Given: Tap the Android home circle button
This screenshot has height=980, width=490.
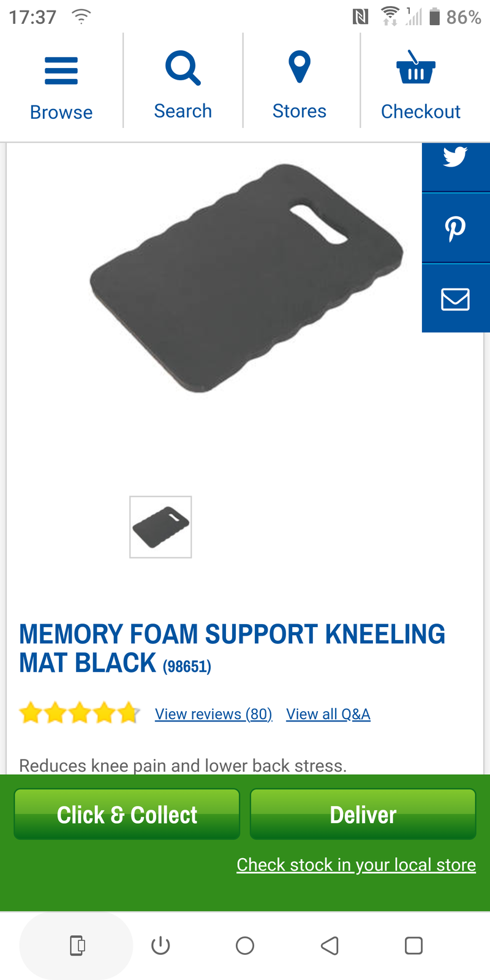Looking at the screenshot, I should (x=245, y=946).
